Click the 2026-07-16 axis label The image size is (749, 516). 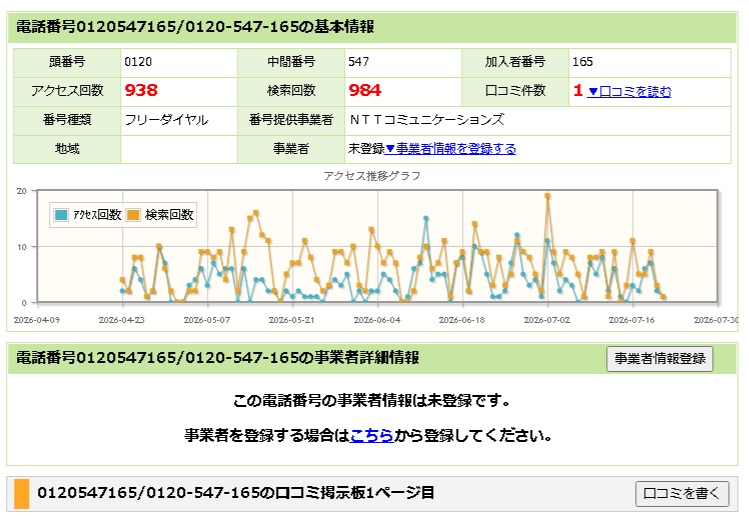click(x=631, y=320)
